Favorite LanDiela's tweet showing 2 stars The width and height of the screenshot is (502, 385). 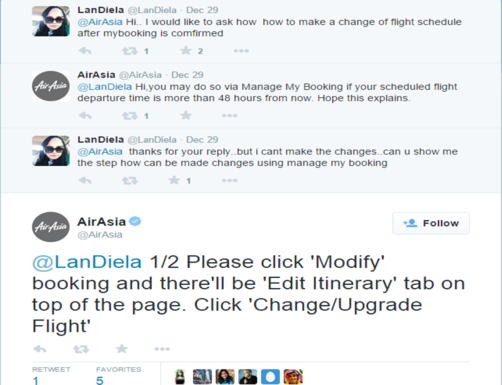186,51
